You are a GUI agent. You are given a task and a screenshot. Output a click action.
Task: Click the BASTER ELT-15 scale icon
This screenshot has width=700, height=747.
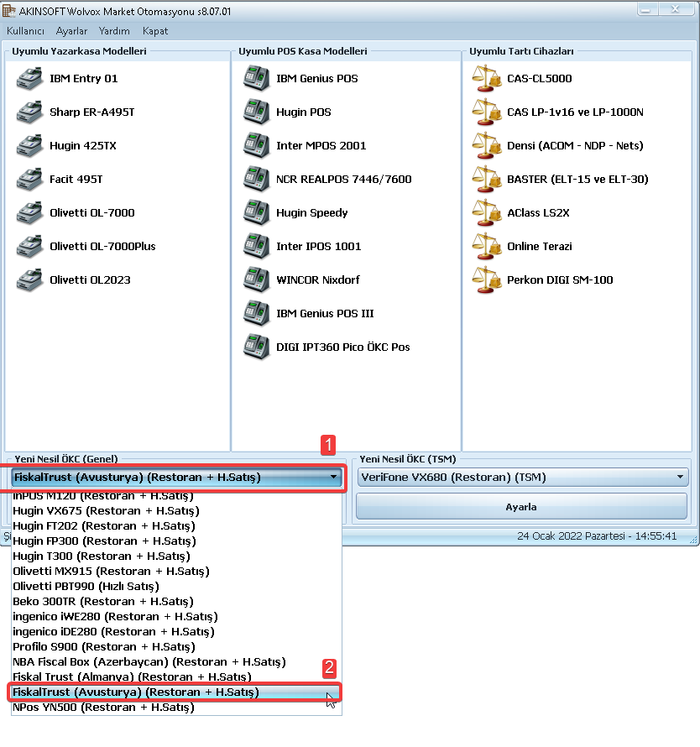487,180
